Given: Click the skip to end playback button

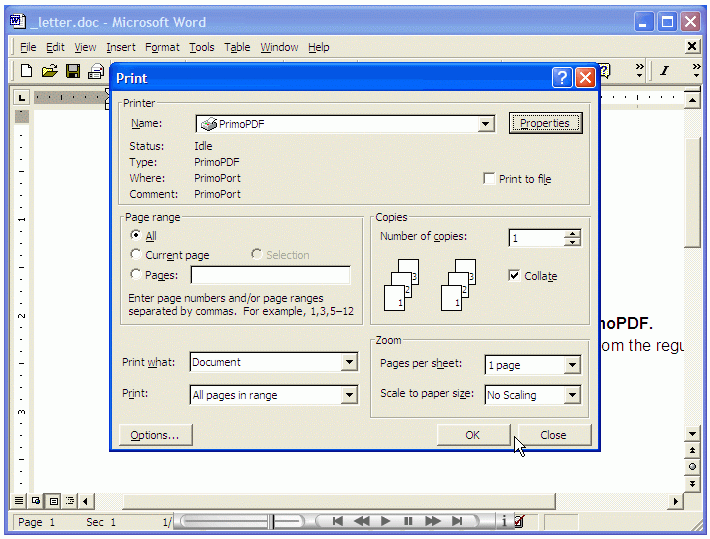Looking at the screenshot, I should 457,521.
